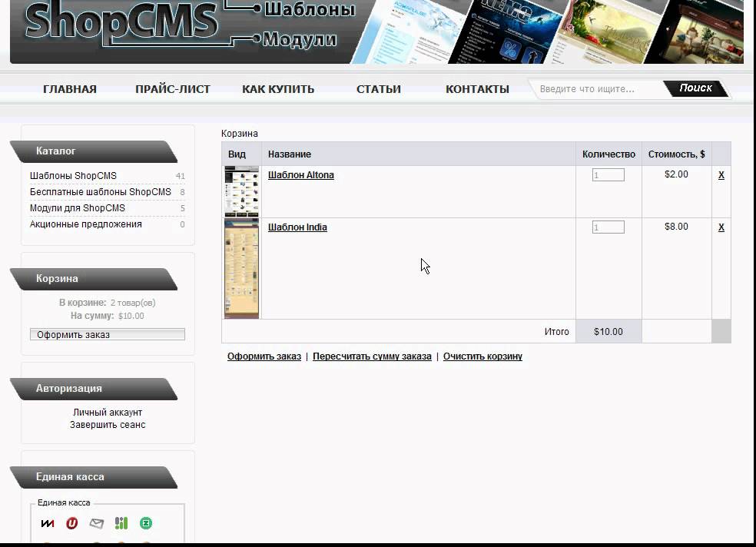Focus the quantity field for Шаблон India

tap(608, 227)
